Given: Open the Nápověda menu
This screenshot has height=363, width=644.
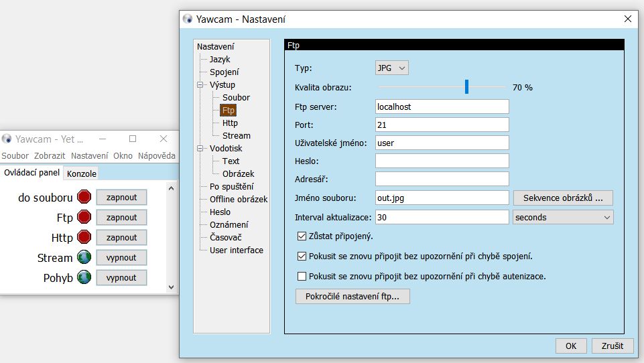Looking at the screenshot, I should (157, 155).
